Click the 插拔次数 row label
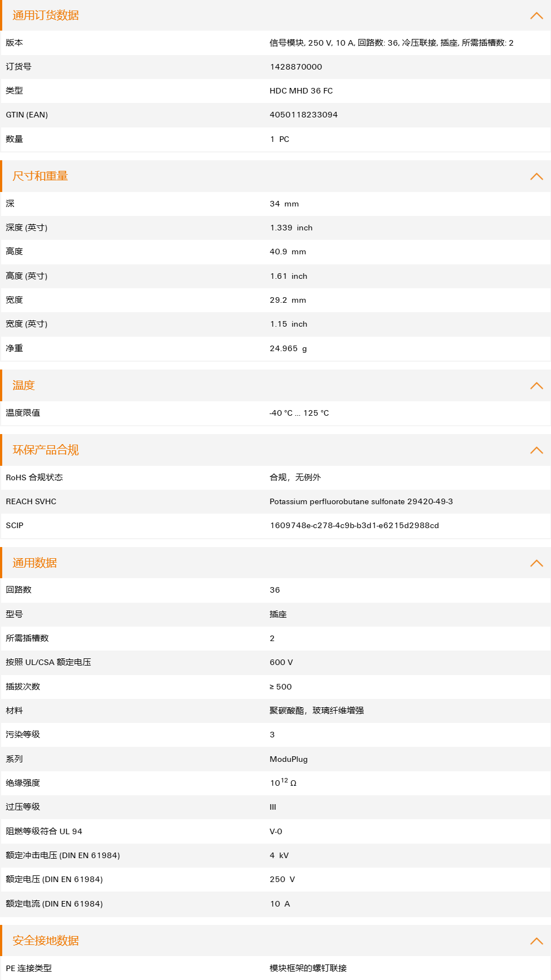The height and width of the screenshot is (980, 551). click(x=23, y=687)
